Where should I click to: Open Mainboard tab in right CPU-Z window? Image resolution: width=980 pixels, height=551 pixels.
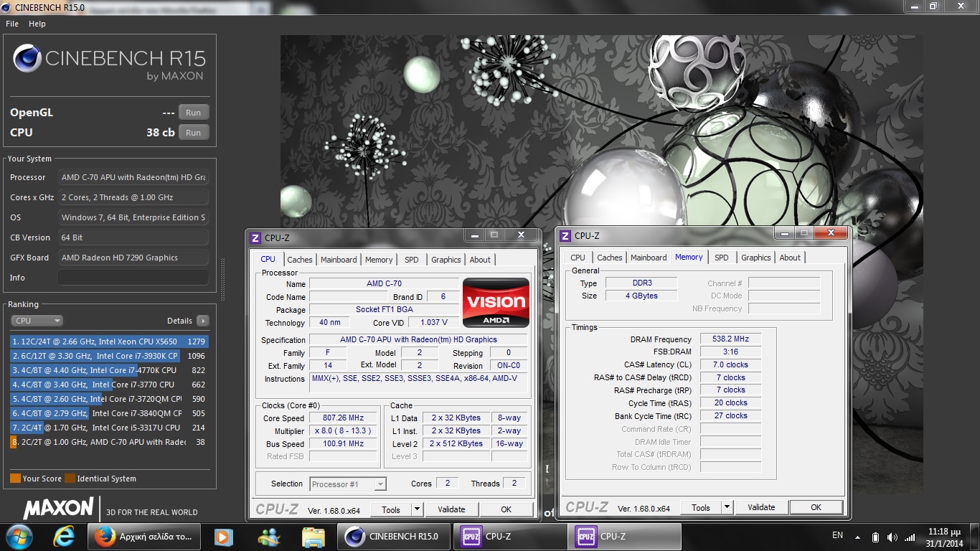coord(649,258)
